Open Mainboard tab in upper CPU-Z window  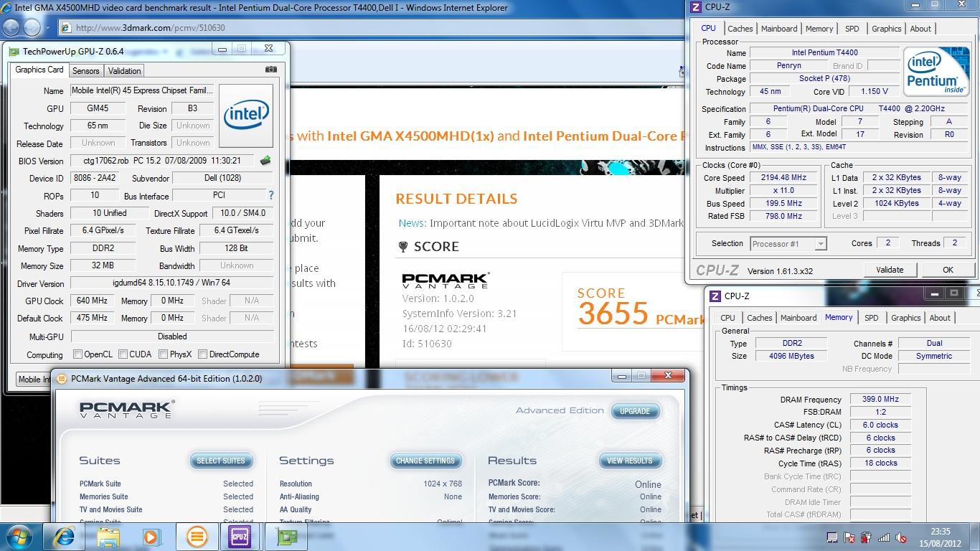click(779, 29)
